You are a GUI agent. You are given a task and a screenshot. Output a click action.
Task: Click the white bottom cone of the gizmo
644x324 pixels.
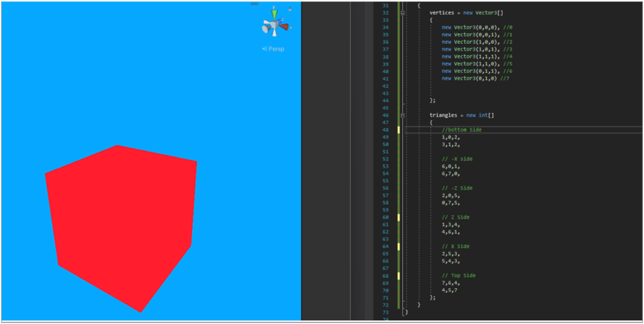tap(274, 33)
